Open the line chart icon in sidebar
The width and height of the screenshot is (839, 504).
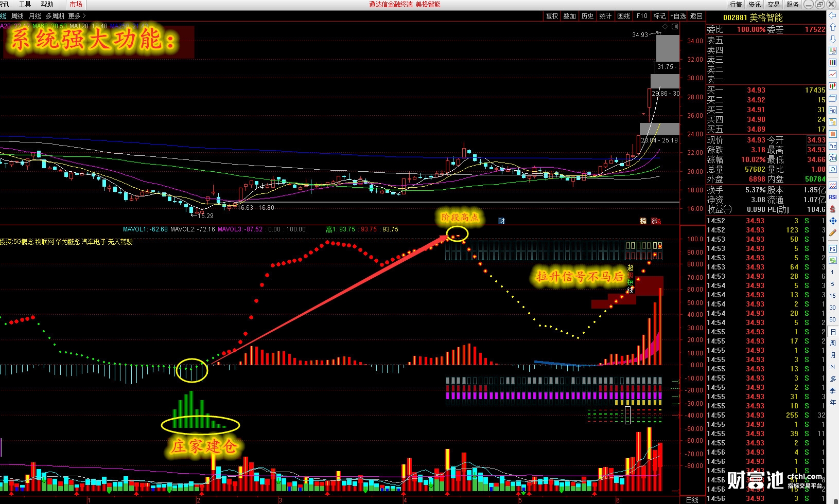tap(832, 75)
